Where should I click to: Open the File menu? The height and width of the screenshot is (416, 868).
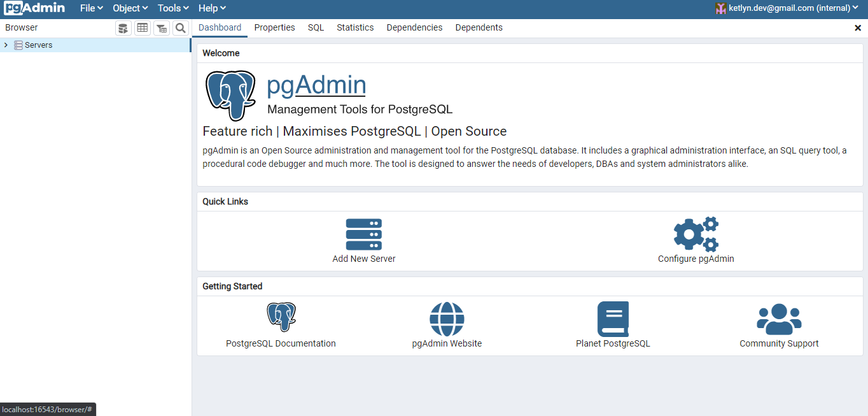point(92,8)
